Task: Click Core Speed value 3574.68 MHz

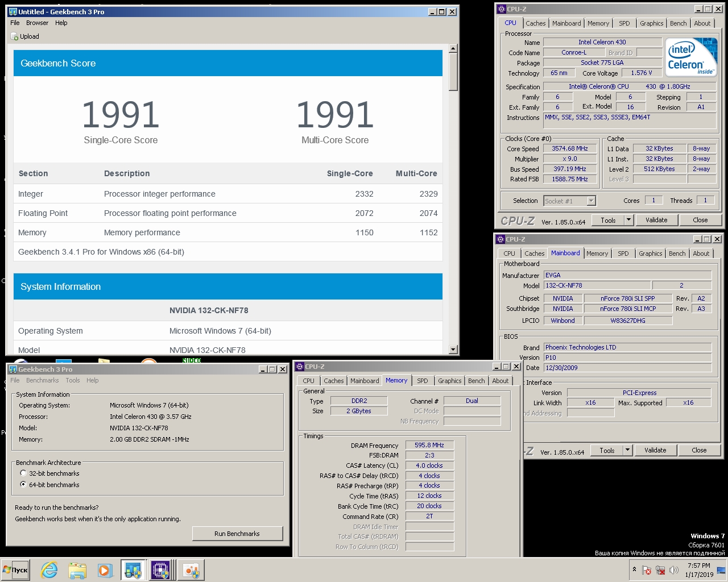Action: point(570,148)
